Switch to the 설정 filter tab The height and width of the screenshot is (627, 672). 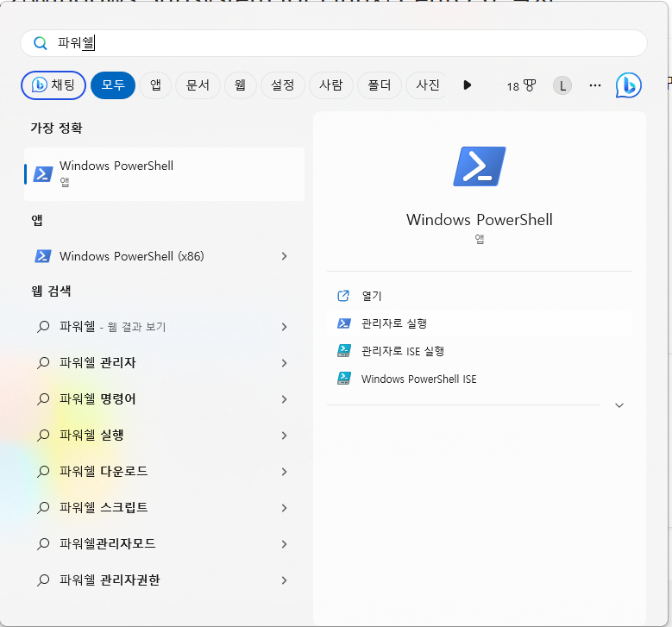282,85
